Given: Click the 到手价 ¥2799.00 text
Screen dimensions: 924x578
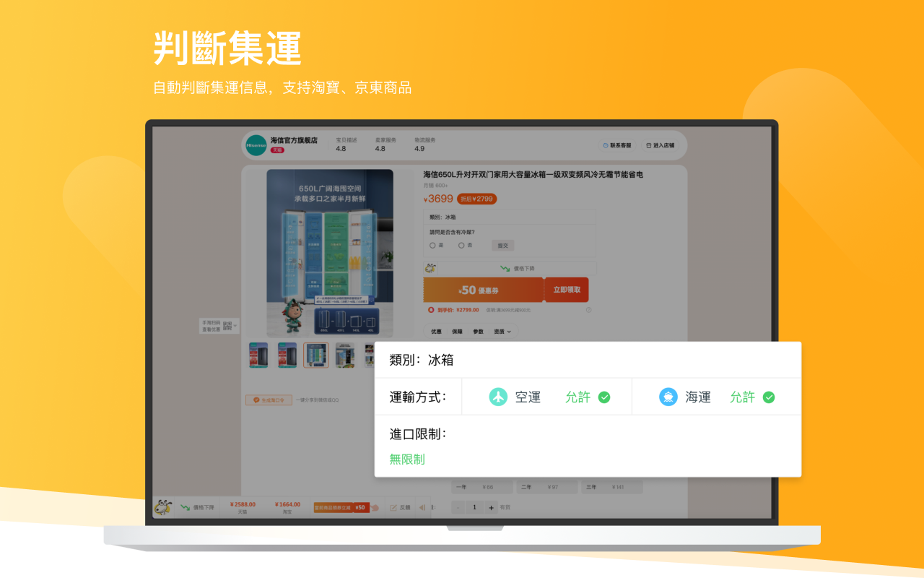Looking at the screenshot, I should click(457, 310).
